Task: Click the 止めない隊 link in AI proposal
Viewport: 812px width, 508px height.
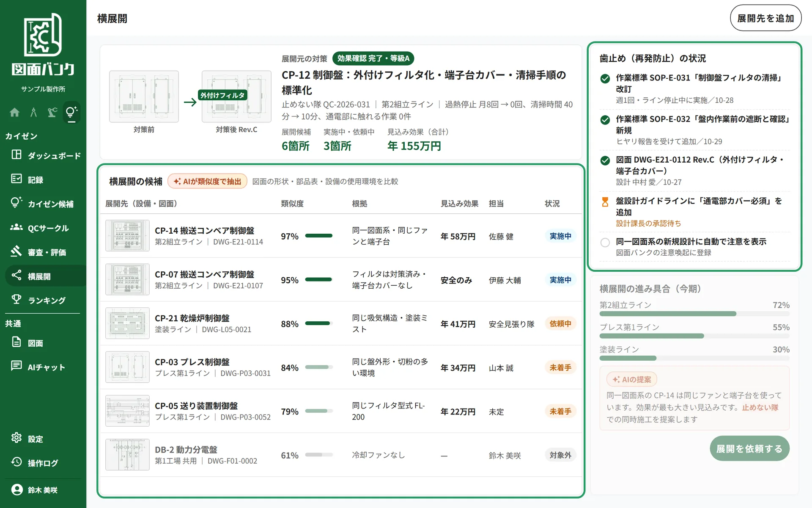Action: pos(760,408)
